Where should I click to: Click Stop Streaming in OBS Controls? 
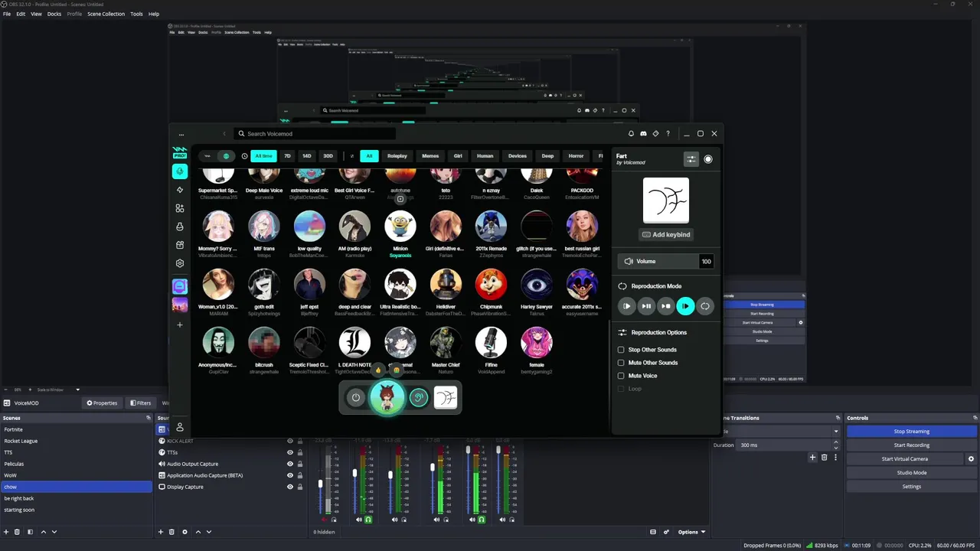click(x=911, y=432)
